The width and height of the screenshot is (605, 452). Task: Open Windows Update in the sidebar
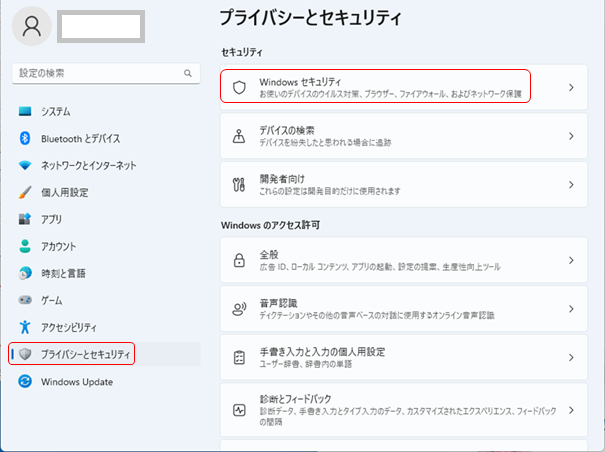tap(76, 381)
